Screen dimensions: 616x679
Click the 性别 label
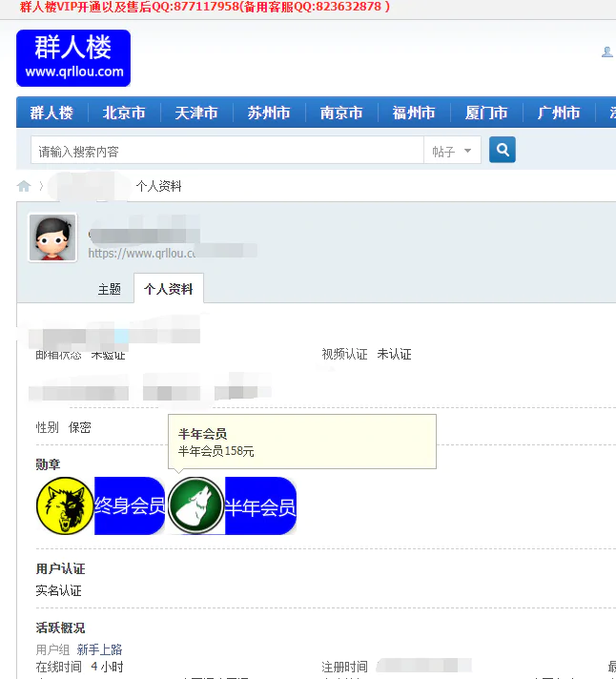coord(47,428)
